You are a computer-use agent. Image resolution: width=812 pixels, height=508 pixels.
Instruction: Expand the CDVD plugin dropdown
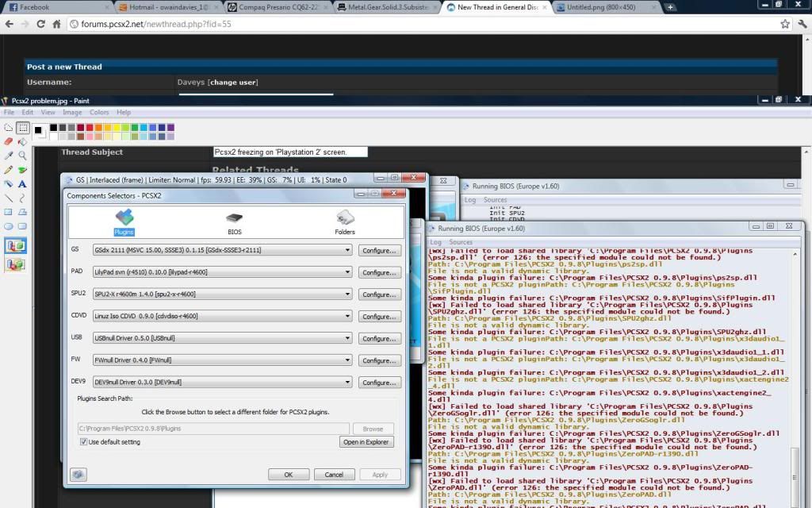tap(347, 316)
